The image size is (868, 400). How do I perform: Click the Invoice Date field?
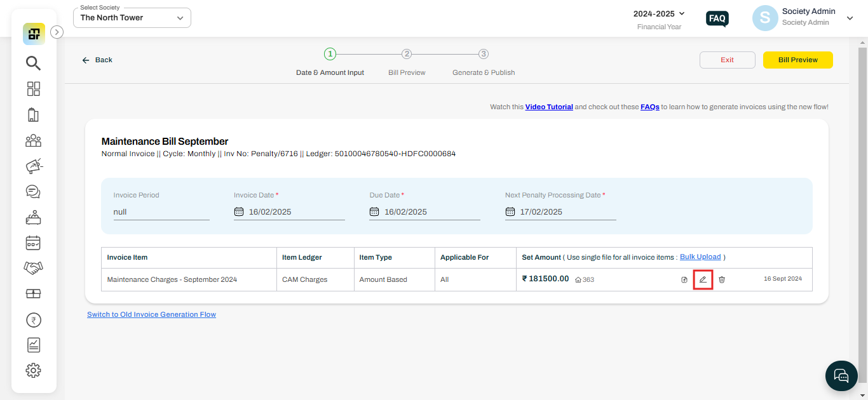[x=289, y=211]
